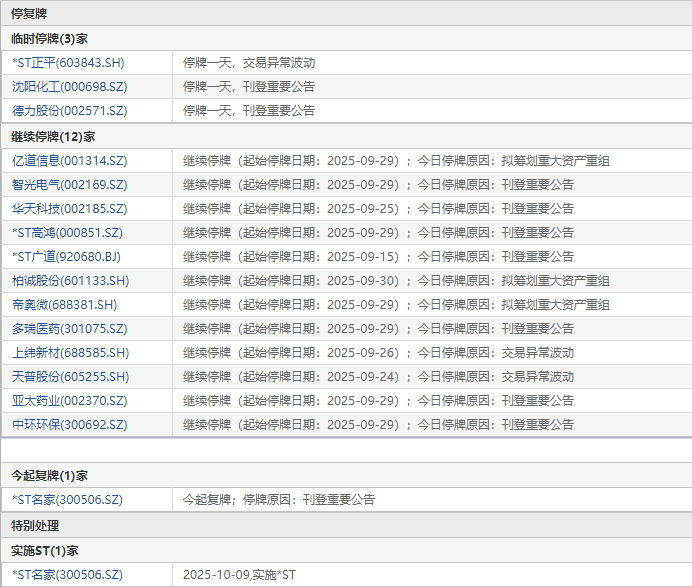Image resolution: width=692 pixels, height=587 pixels.
Task: Click the 多瑞医药(301075.SZ) stock link
Action: [x=70, y=329]
